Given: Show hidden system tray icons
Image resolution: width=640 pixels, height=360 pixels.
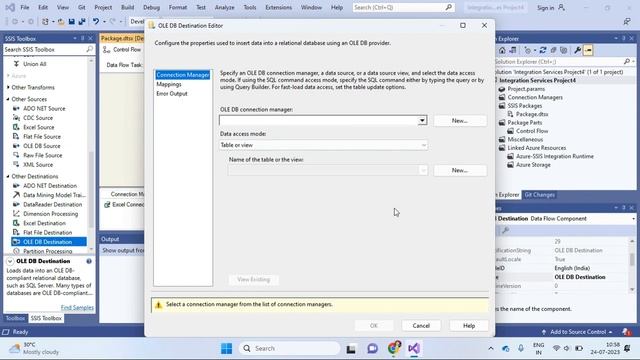Looking at the screenshot, I should [x=491, y=349].
